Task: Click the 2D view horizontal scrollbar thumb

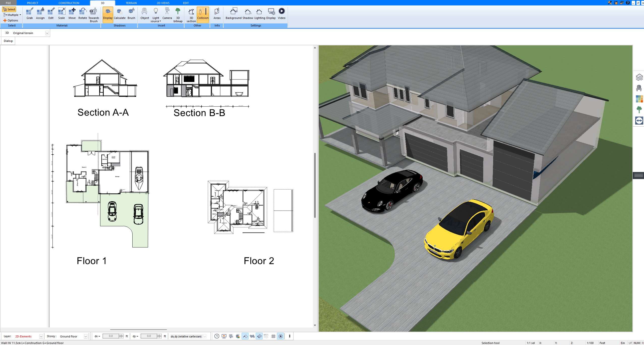Action: tap(138, 329)
